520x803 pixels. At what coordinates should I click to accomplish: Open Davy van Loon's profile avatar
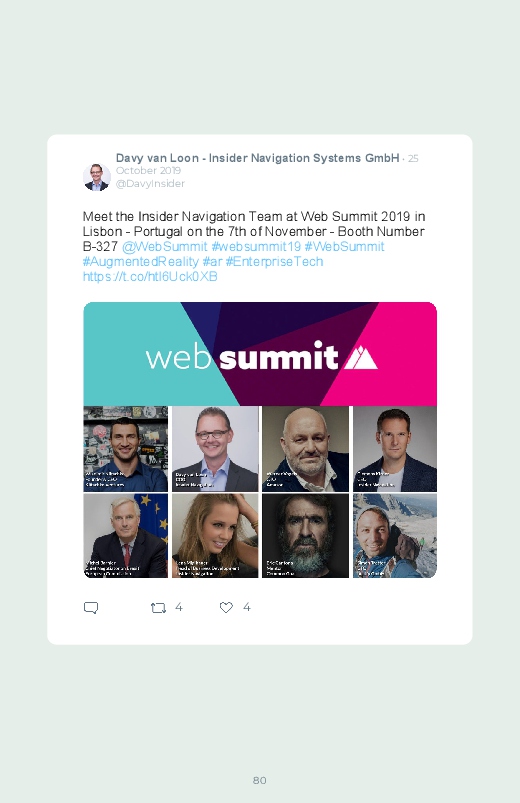coord(97,177)
